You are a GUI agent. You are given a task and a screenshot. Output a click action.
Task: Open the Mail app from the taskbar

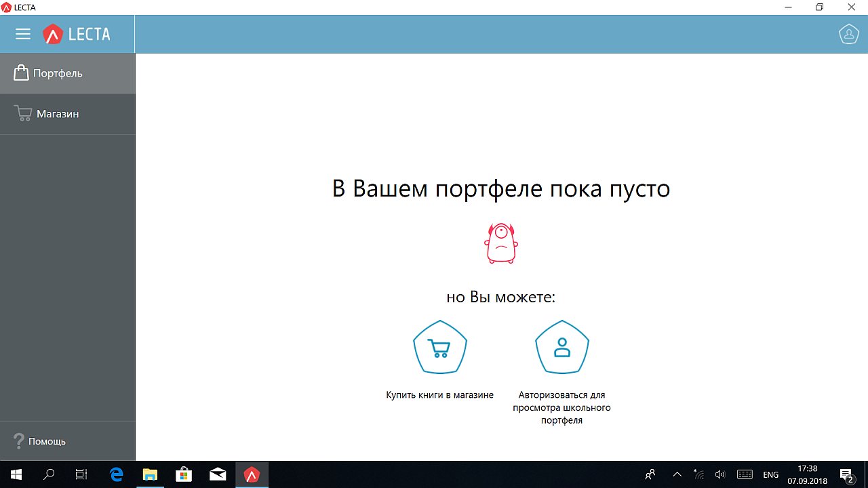coord(218,474)
